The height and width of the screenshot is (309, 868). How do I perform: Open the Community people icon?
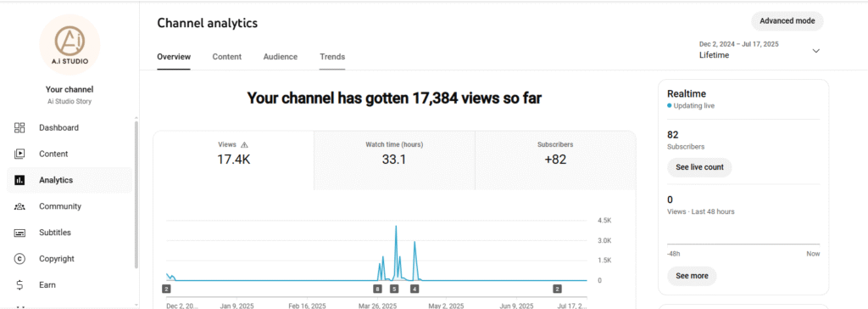click(19, 206)
